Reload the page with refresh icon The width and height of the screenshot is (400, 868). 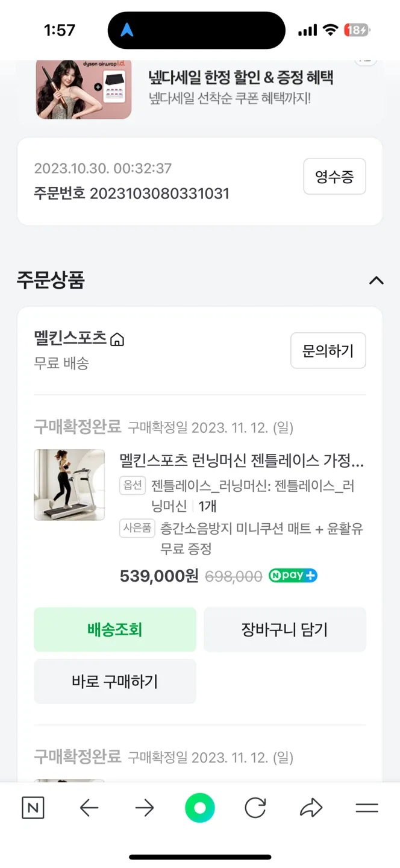[x=255, y=808]
